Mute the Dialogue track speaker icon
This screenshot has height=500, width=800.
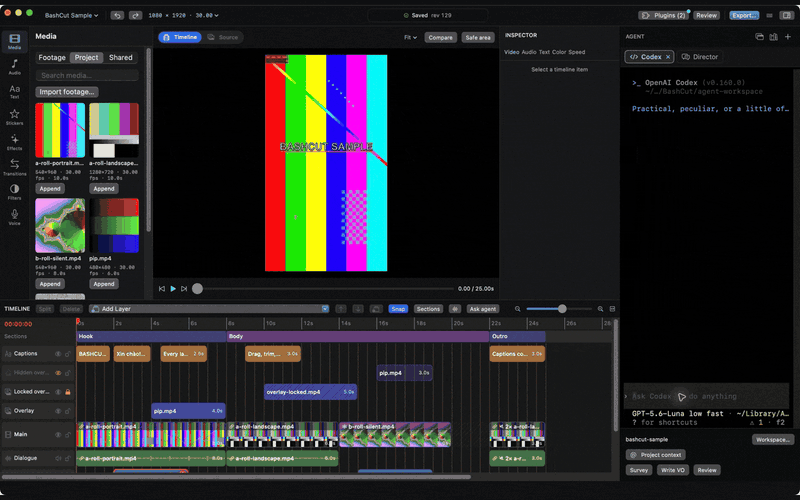[x=58, y=458]
